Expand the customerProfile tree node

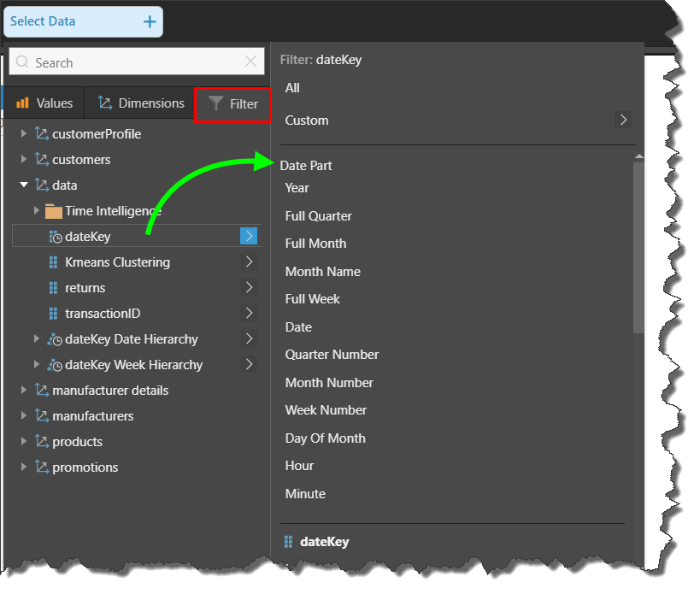tap(24, 134)
